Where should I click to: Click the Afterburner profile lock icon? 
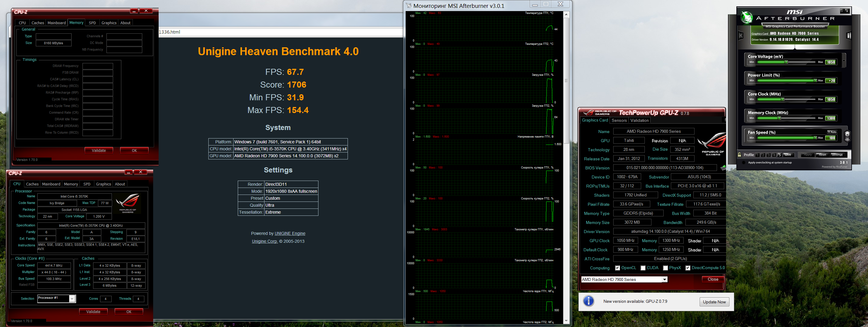pyautogui.click(x=740, y=155)
